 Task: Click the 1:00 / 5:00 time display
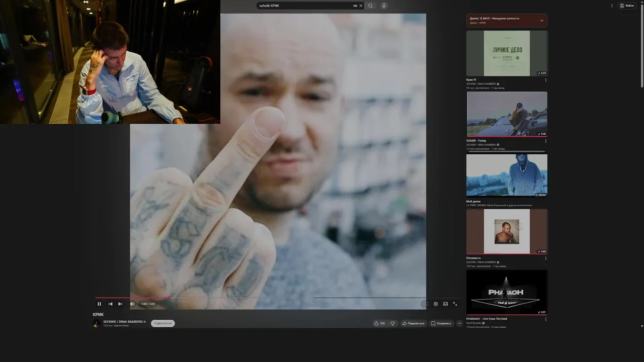click(148, 304)
